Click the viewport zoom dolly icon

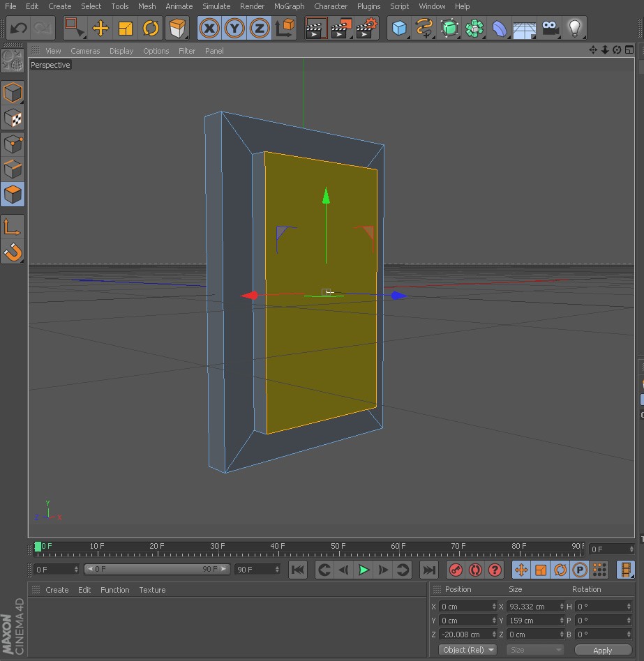[605, 50]
